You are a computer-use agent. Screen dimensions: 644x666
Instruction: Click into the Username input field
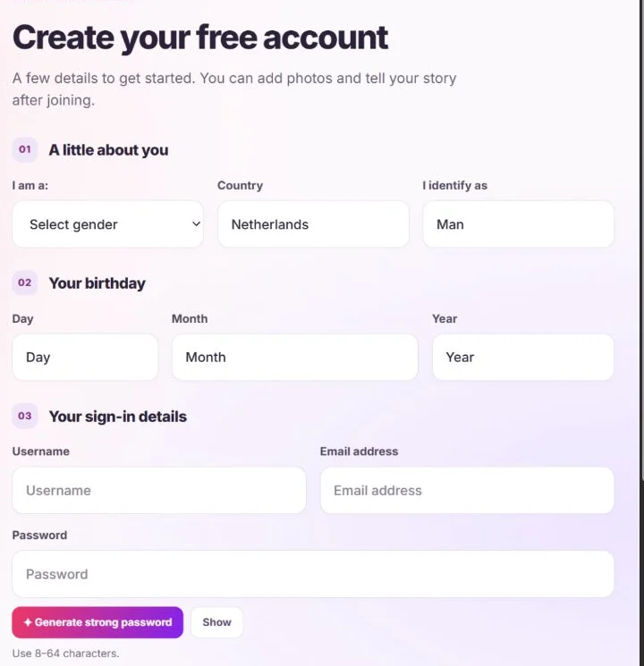tap(159, 490)
